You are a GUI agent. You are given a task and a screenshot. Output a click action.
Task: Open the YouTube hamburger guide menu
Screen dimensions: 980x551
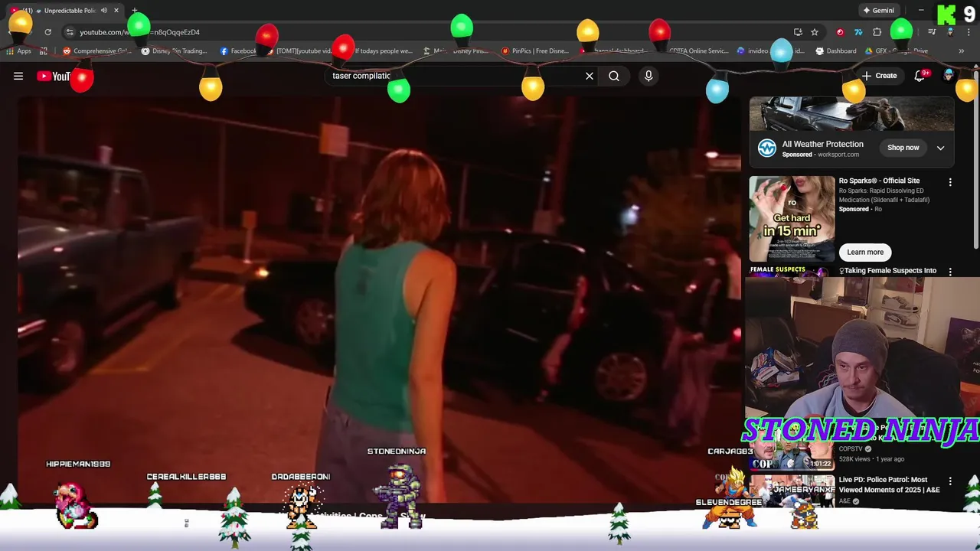pos(18,76)
